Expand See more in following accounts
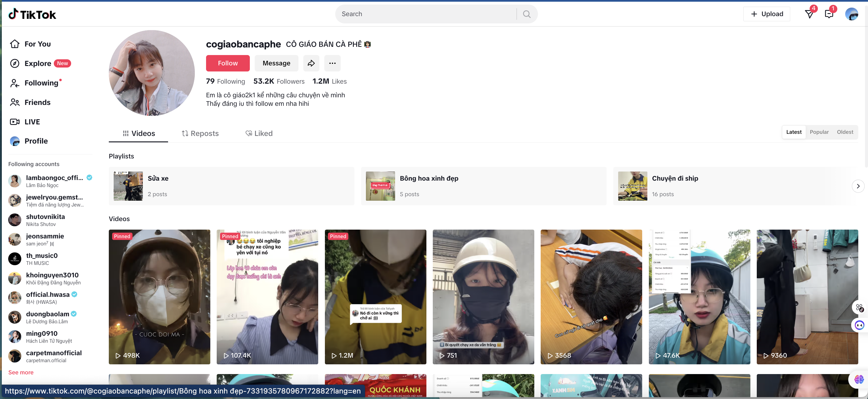 (x=21, y=372)
